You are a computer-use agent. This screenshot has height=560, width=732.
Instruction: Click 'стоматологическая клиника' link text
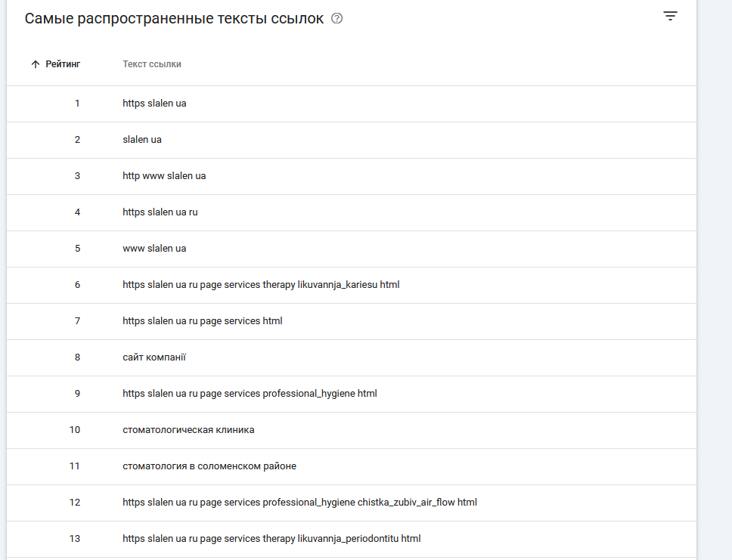coord(188,430)
